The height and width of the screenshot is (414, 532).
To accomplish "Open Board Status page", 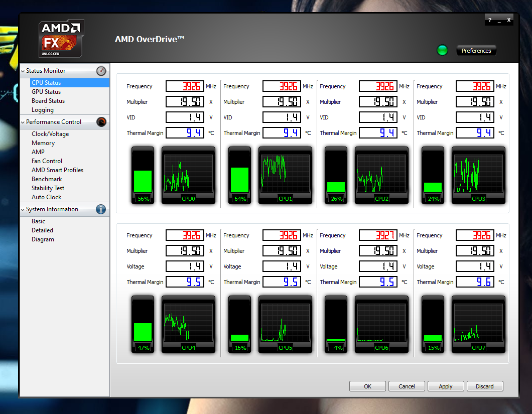I will [48, 101].
